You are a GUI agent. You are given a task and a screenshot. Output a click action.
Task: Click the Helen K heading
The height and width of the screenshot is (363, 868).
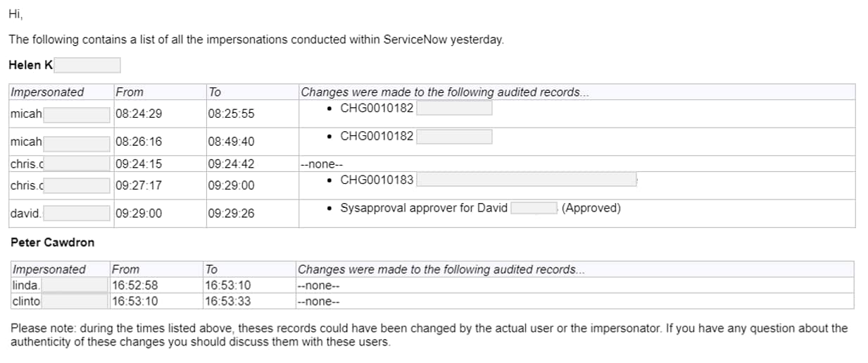click(31, 65)
